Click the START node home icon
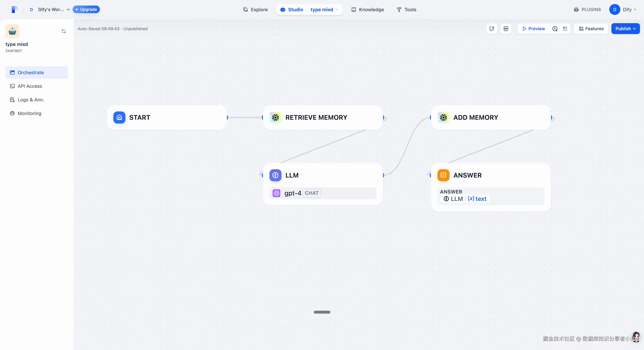 click(x=119, y=117)
